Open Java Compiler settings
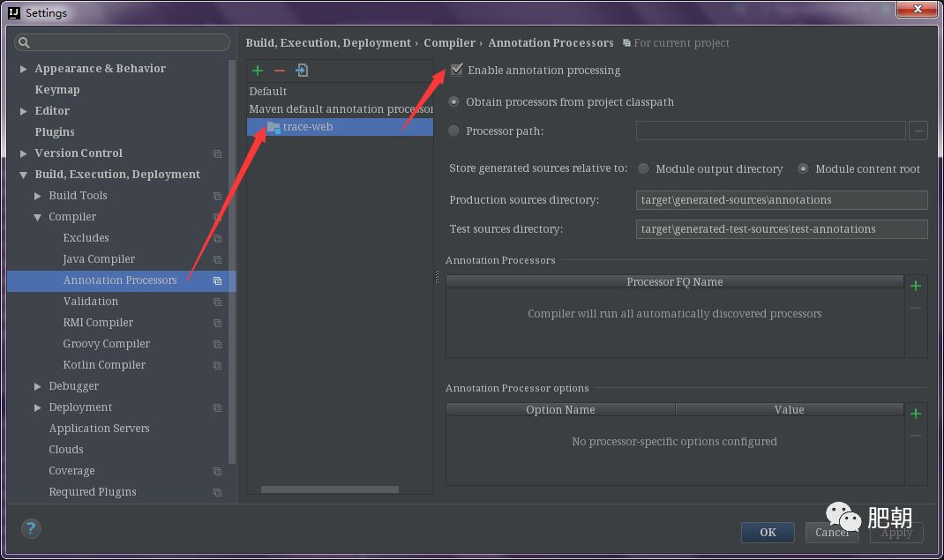The image size is (944, 560). 99,258
